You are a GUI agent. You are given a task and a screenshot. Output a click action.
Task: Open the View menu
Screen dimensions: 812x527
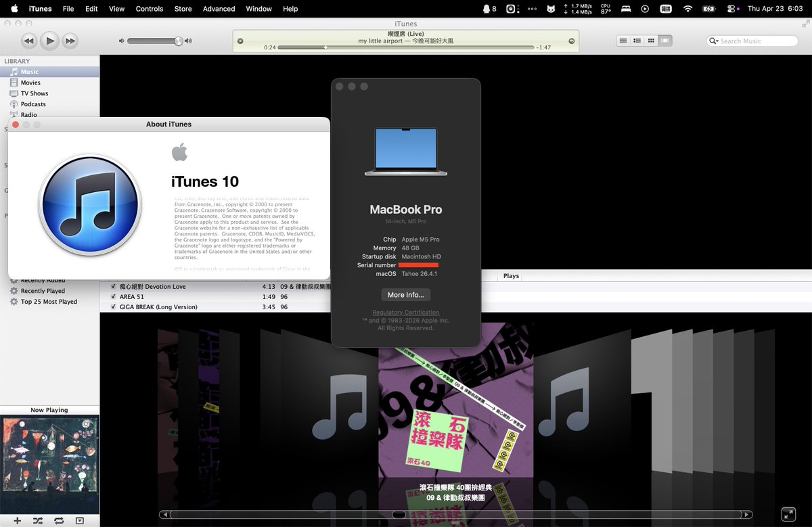click(117, 9)
